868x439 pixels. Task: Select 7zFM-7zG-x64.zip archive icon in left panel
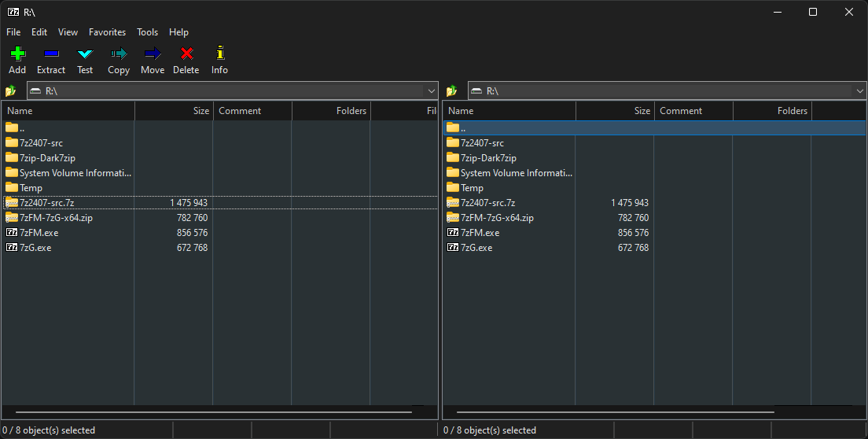12,218
